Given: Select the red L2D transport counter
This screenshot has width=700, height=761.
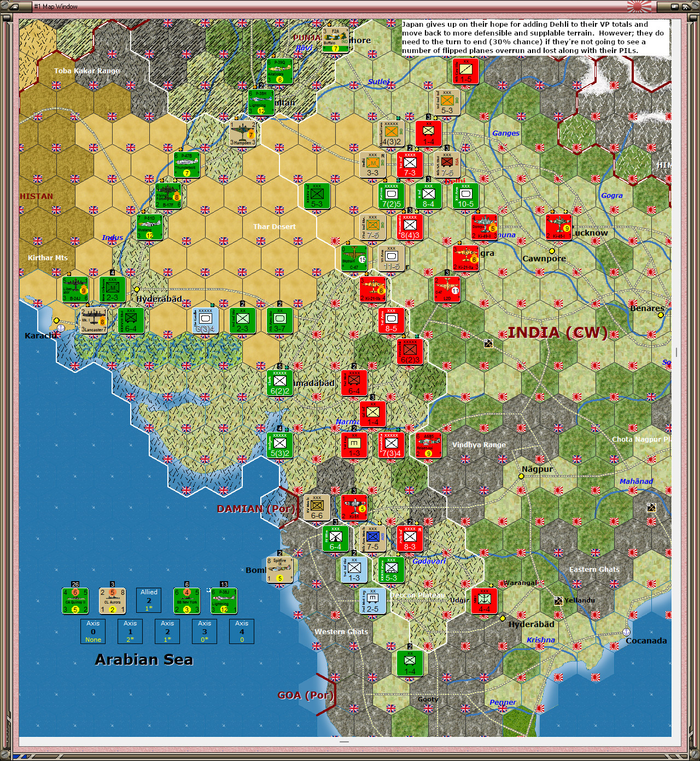Looking at the screenshot, I should 447,290.
